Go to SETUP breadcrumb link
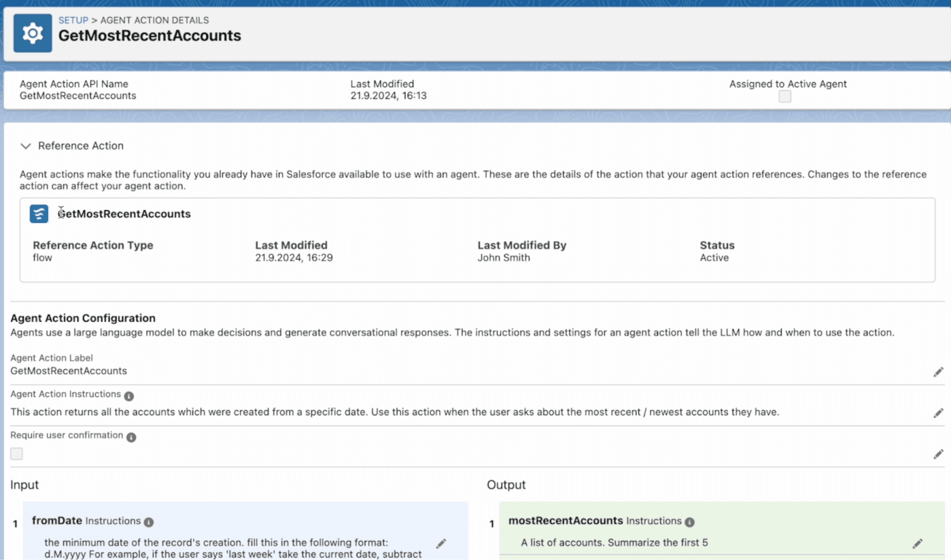This screenshot has height=560, width=951. tap(73, 20)
